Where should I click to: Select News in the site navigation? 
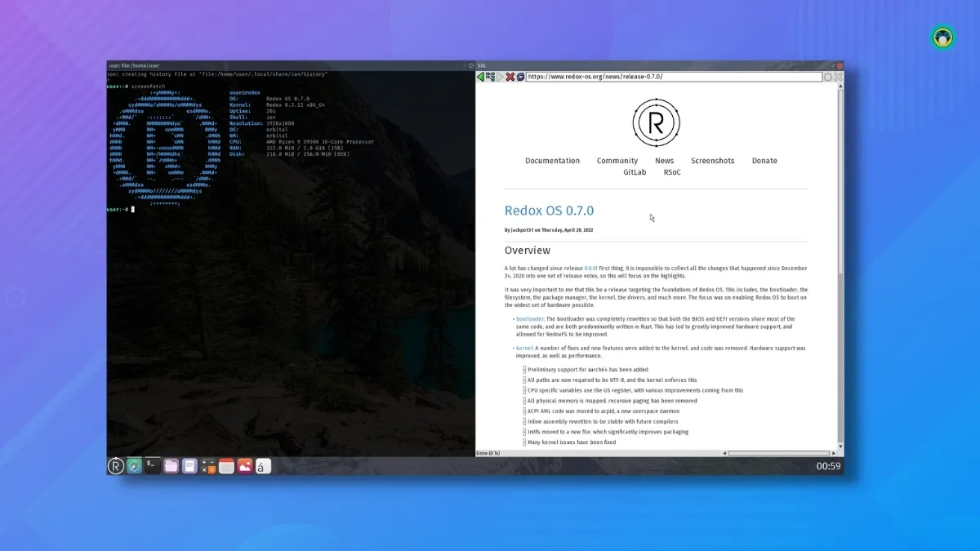[665, 160]
